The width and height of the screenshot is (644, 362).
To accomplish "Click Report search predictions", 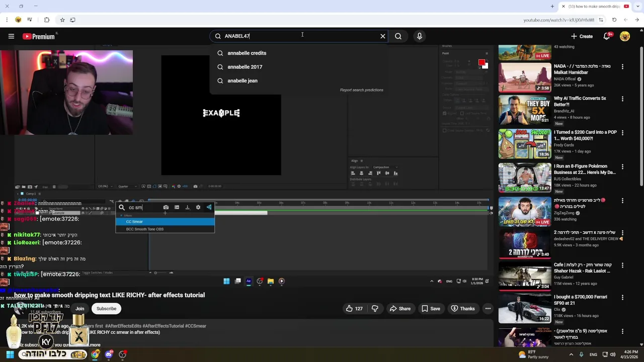I will pos(361,90).
